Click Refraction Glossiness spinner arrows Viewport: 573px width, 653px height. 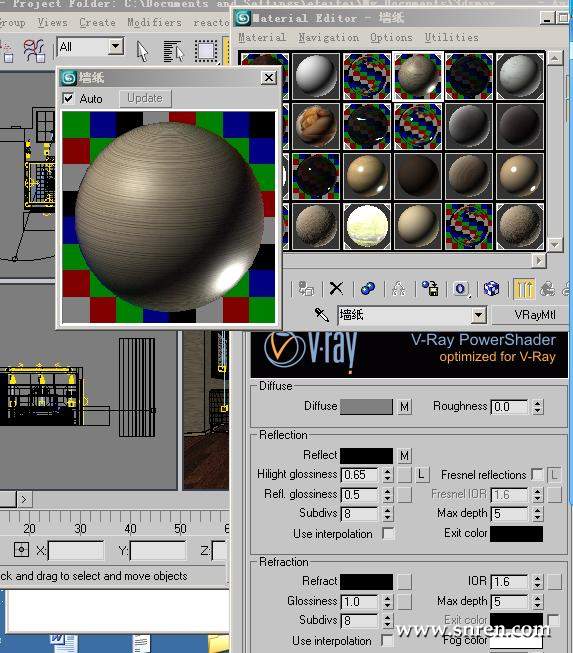point(387,602)
